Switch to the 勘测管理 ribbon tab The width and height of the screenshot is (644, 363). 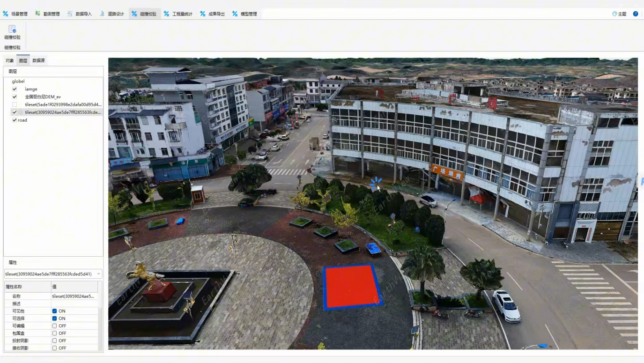[x=48, y=14]
